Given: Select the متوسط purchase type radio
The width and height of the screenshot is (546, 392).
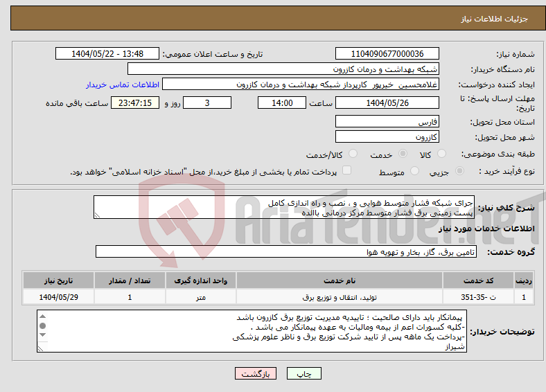Looking at the screenshot, I should pyautogui.click(x=414, y=170).
